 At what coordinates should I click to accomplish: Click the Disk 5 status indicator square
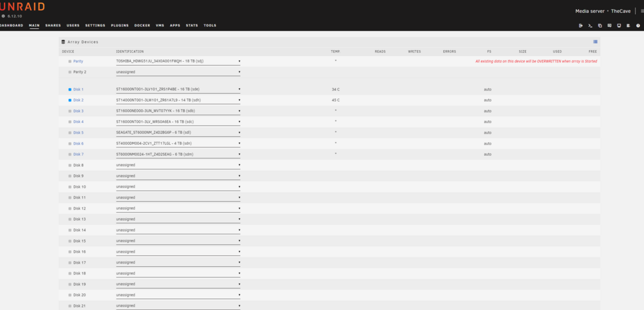click(70, 133)
